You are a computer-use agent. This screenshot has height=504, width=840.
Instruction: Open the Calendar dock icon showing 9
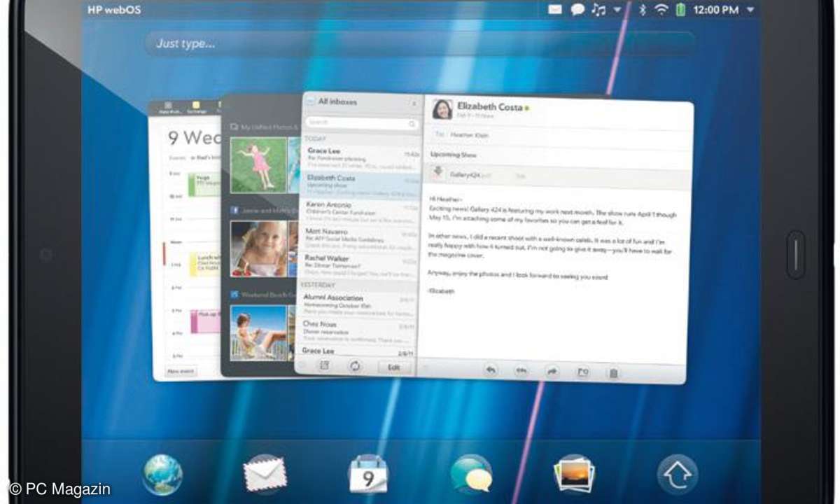click(x=368, y=475)
